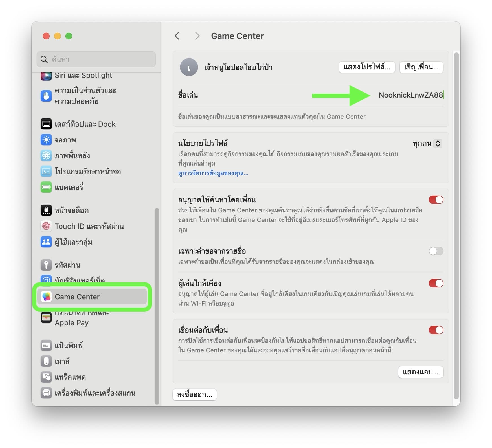Click the nickname field NooknickLnwZA88
This screenshot has width=492, height=448.
pos(411,95)
